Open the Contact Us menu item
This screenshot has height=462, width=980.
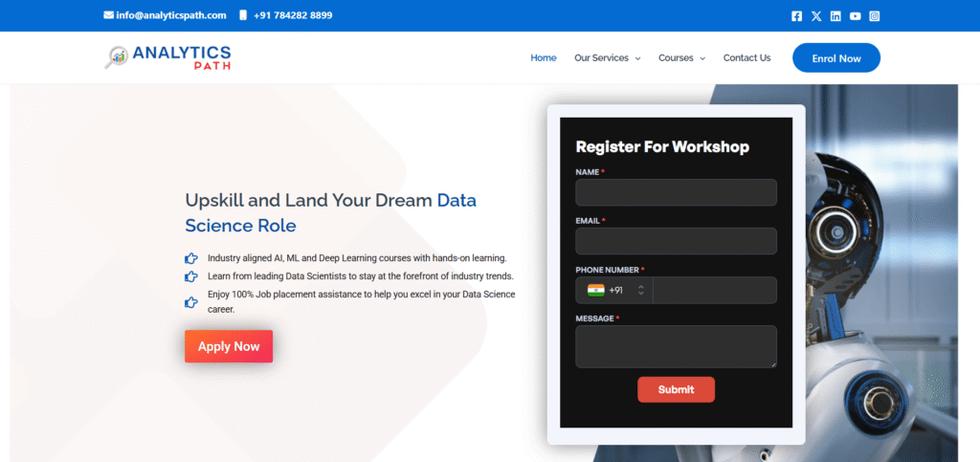[746, 58]
